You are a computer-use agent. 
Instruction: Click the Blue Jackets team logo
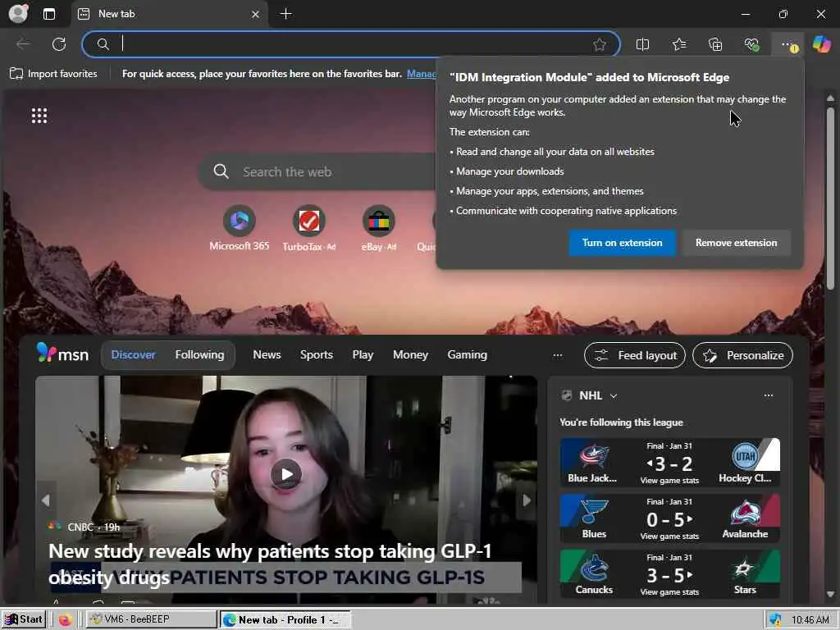point(594,456)
